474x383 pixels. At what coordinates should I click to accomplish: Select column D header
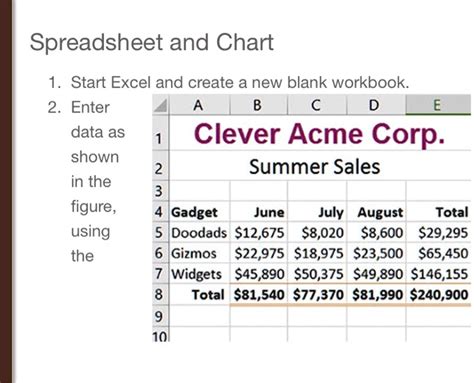pos(376,106)
